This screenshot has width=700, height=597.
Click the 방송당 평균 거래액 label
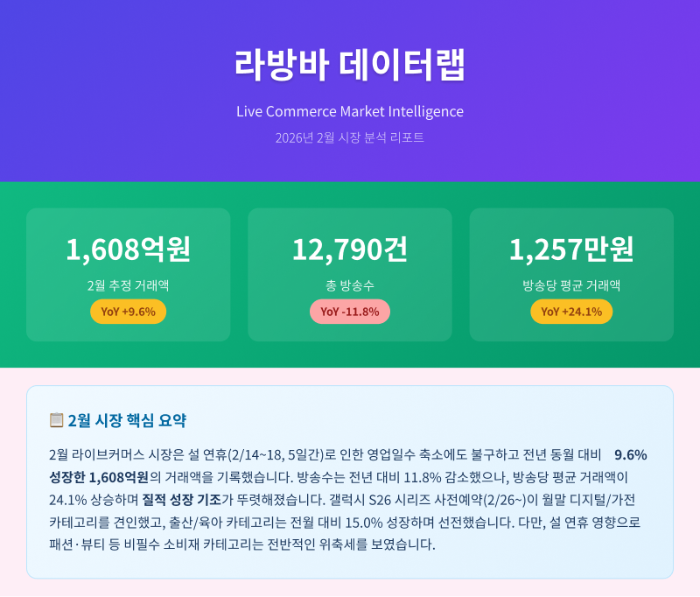[x=571, y=285]
